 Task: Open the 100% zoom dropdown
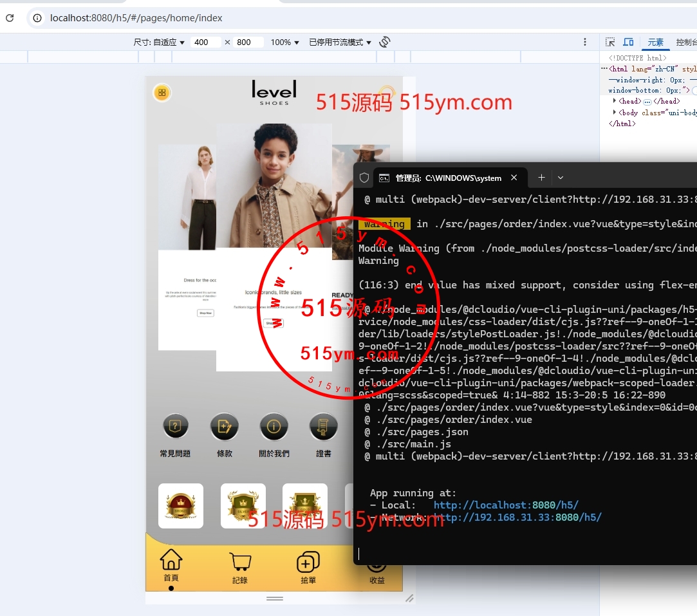click(x=284, y=42)
